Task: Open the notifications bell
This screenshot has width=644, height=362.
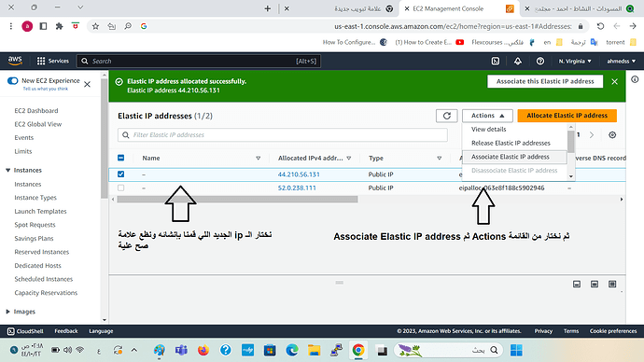Action: 517,61
